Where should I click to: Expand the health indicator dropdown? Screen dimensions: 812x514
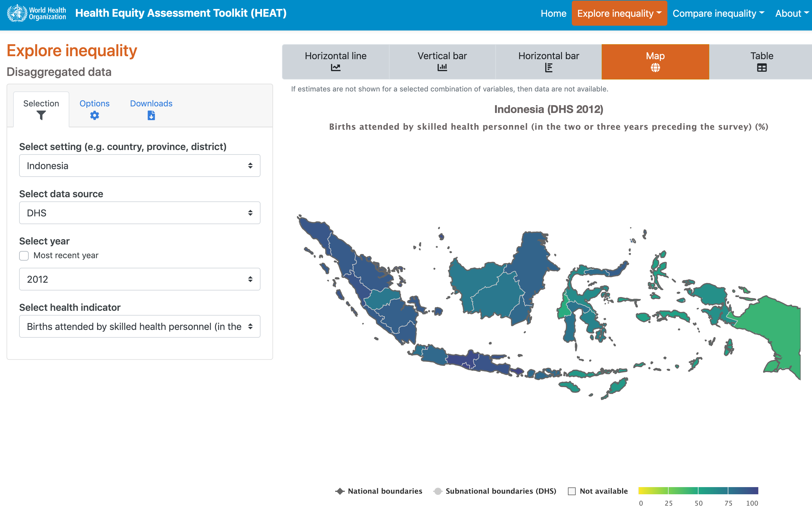pos(140,326)
